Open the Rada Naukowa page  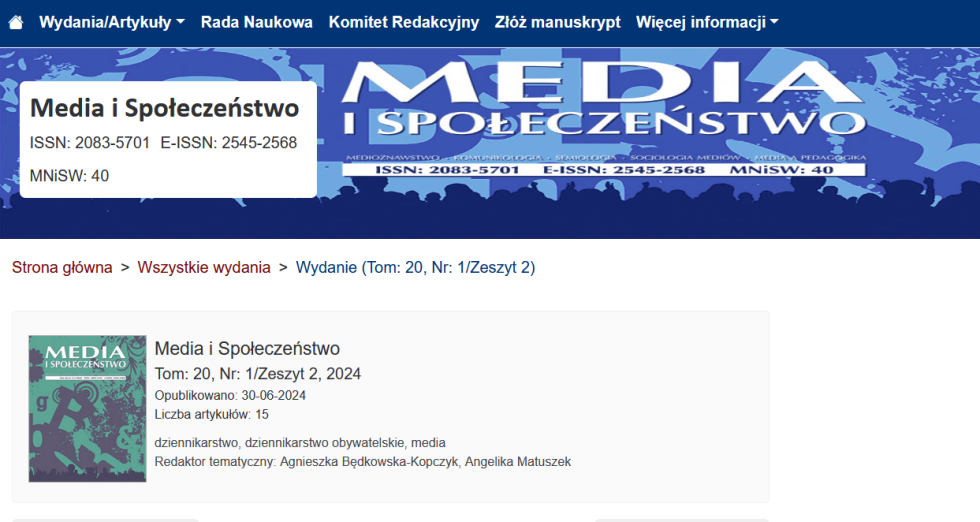pos(256,23)
